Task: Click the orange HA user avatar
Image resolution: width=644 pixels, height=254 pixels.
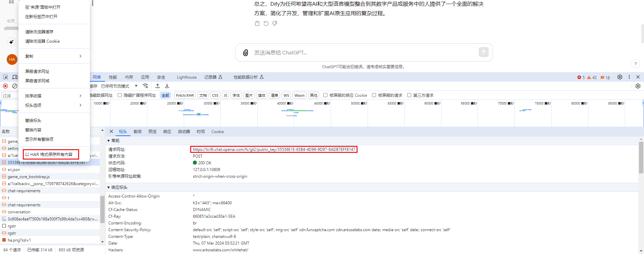Action: click(x=12, y=59)
